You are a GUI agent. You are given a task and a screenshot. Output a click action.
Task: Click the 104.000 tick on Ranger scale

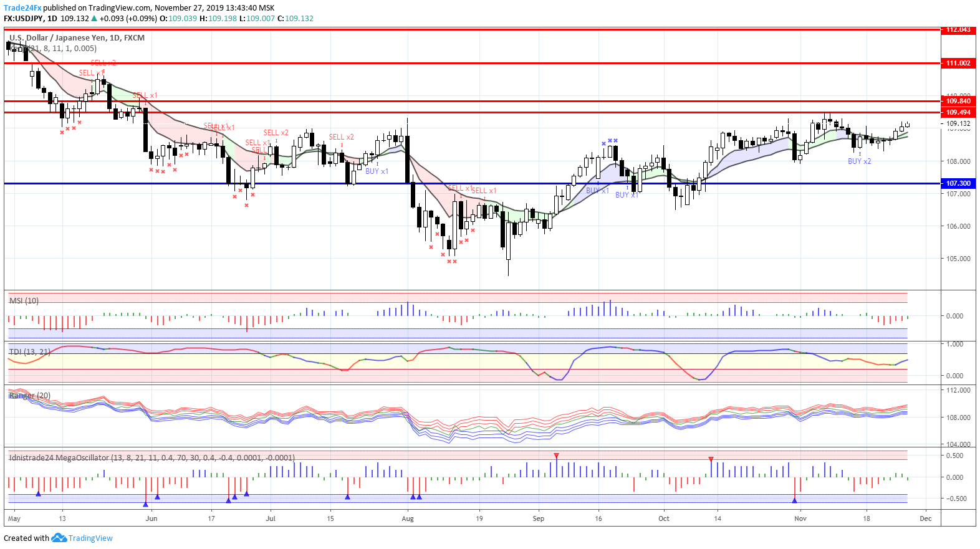(958, 444)
